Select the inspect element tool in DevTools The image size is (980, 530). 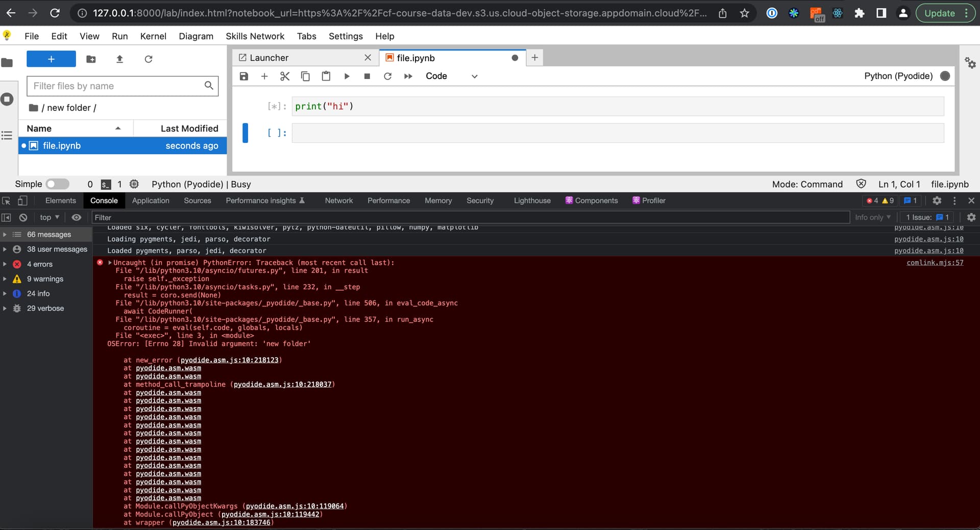click(6, 200)
